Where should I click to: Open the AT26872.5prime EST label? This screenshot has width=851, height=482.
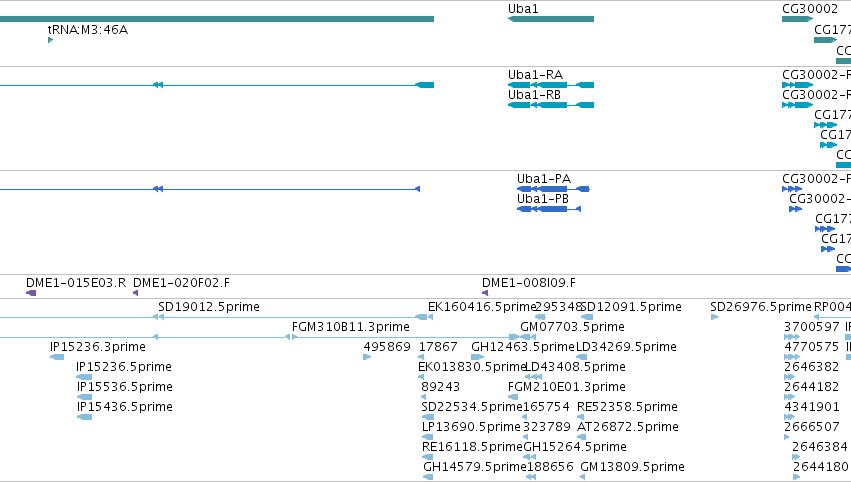[627, 428]
